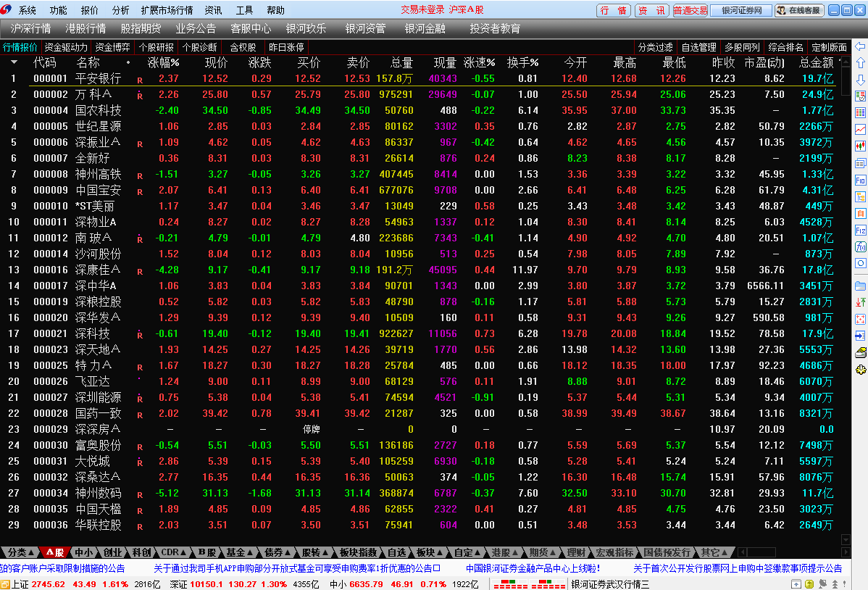Expand the 股转 bottom tab menu
Viewport: 868px width, 590px height.
(315, 552)
